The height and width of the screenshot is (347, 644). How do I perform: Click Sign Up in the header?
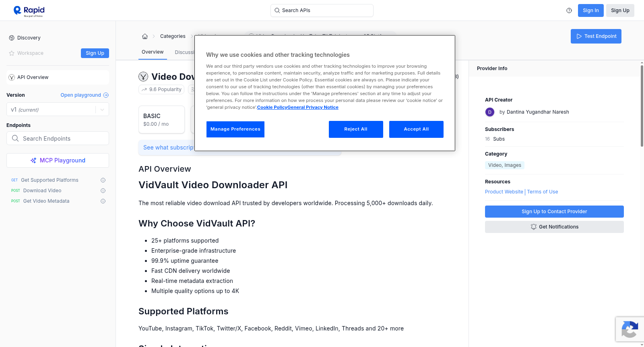620,10
